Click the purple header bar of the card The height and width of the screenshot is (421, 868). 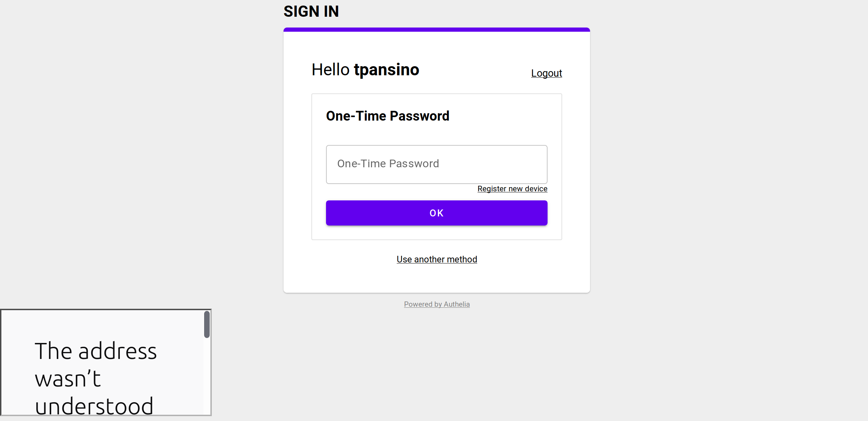pos(436,30)
